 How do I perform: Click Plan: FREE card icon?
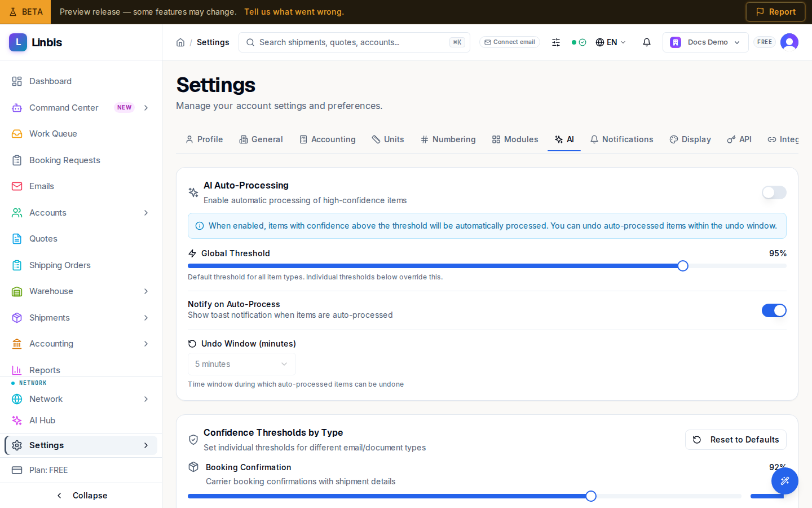coord(17,470)
